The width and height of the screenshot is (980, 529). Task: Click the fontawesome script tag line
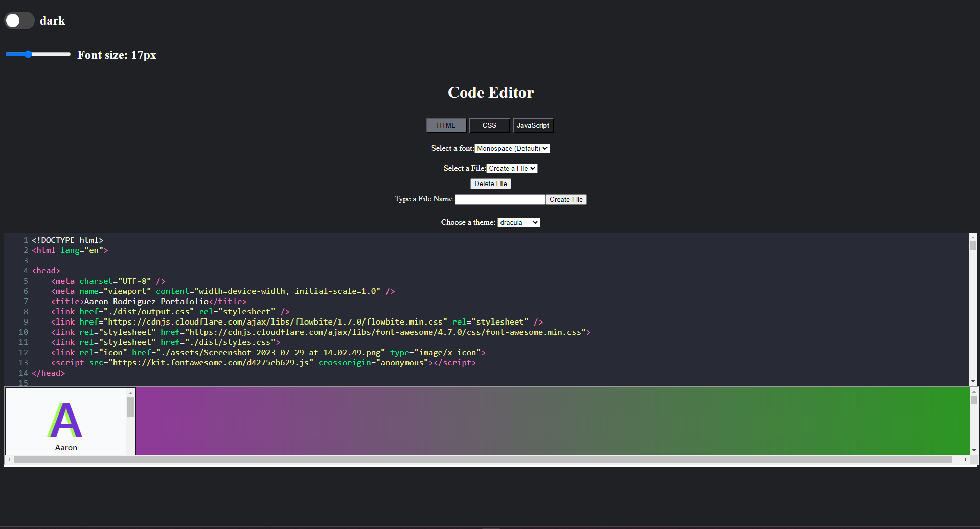click(x=264, y=363)
